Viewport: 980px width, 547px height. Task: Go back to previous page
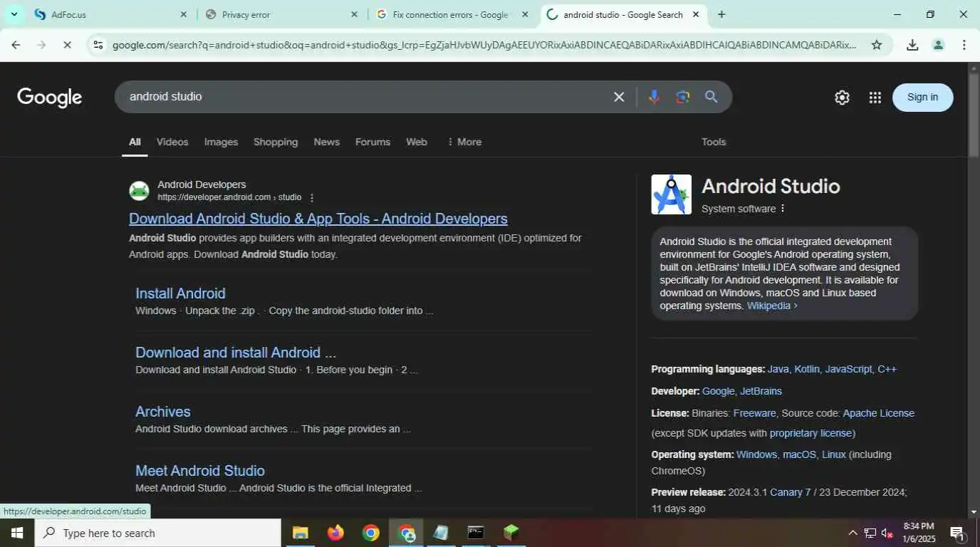click(x=16, y=45)
